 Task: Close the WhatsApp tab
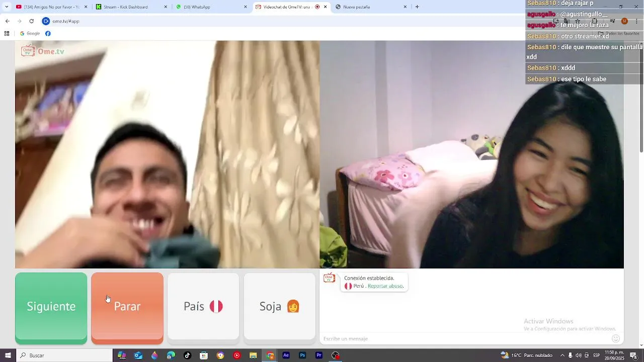(x=246, y=7)
